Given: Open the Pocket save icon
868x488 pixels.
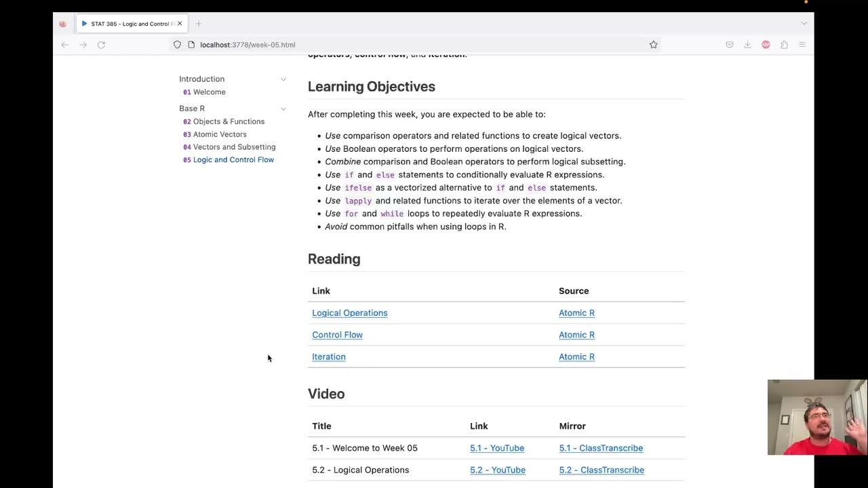Looking at the screenshot, I should 730,45.
